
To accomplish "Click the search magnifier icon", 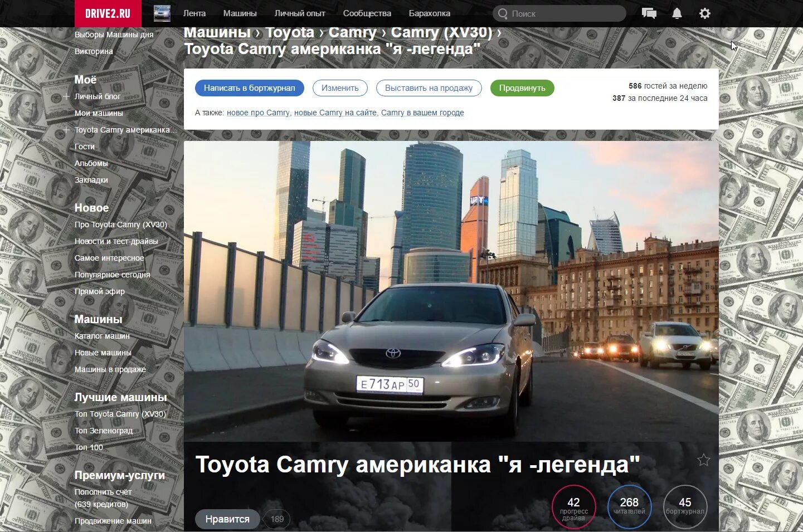I will pos(503,13).
